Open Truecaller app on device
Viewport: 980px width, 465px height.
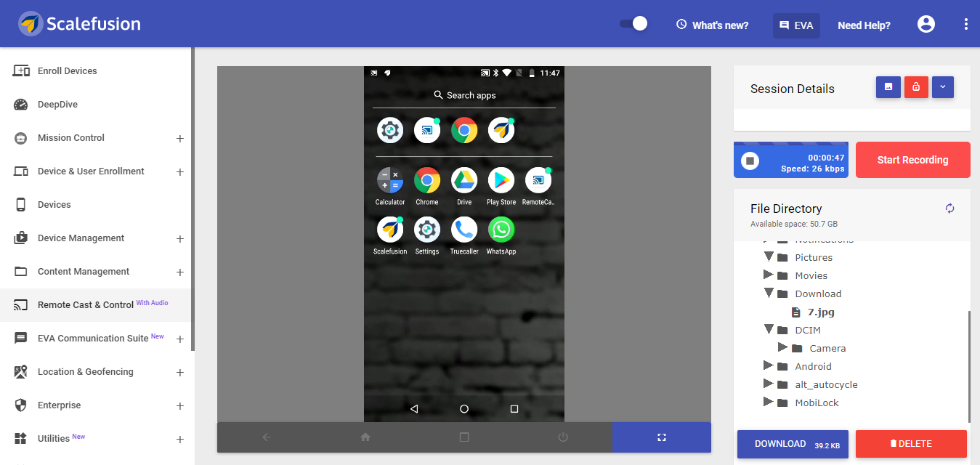(x=464, y=236)
